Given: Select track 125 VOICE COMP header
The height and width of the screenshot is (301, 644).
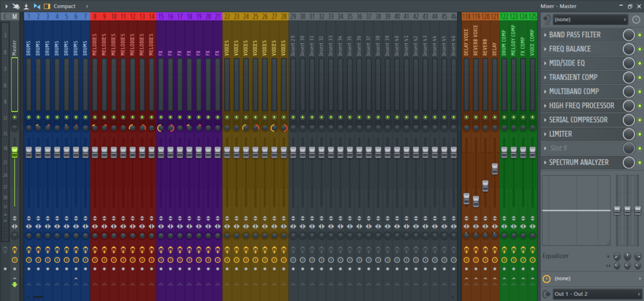Looking at the screenshot, I should pos(533,17).
